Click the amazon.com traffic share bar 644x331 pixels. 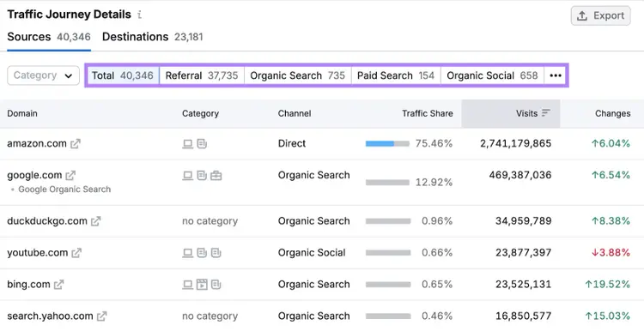[387, 143]
